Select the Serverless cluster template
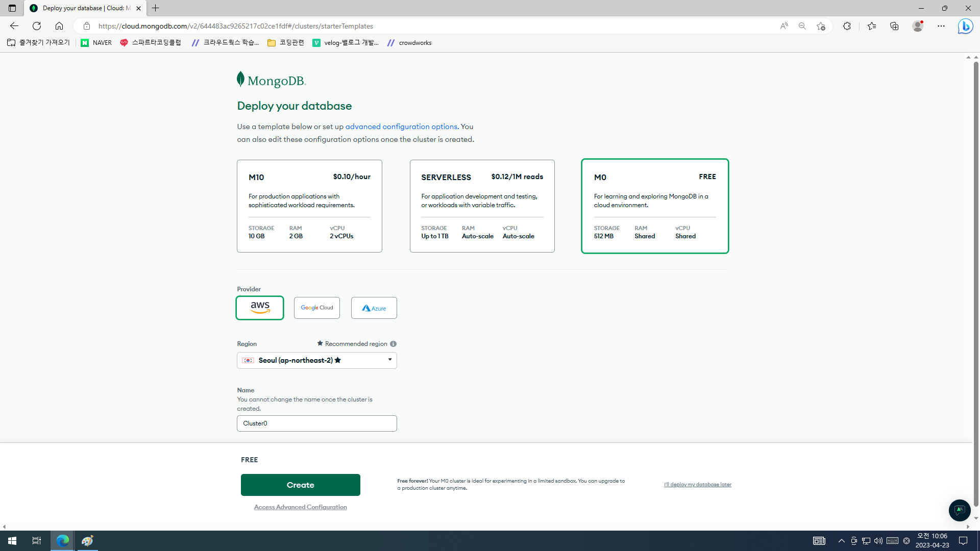The height and width of the screenshot is (551, 980). 482,206
